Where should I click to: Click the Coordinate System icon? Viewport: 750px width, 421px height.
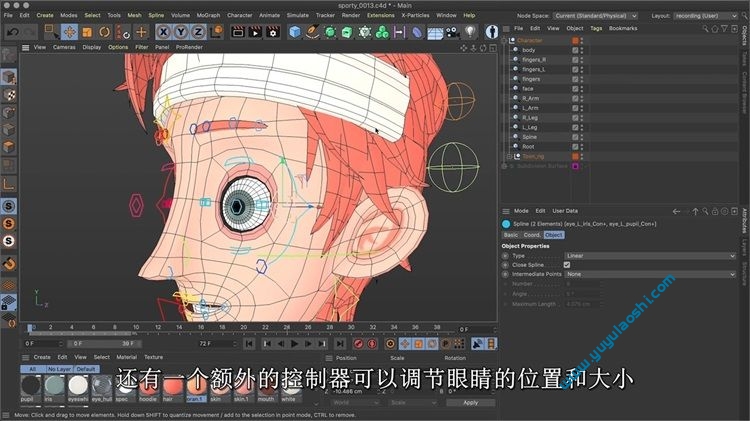point(217,32)
